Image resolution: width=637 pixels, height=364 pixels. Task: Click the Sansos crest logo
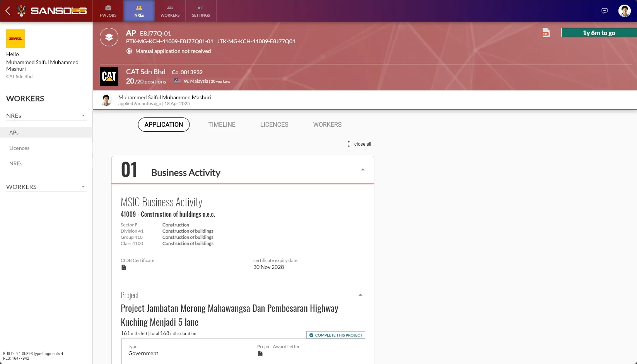[22, 11]
